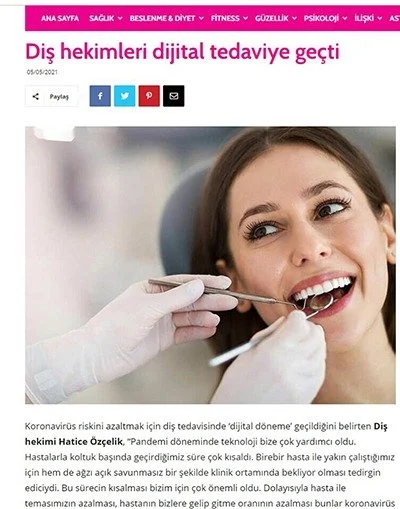Viewport: 400px width, 509px height.
Task: Expand the PSİKOLOJİ menu chevron
Action: (345, 19)
